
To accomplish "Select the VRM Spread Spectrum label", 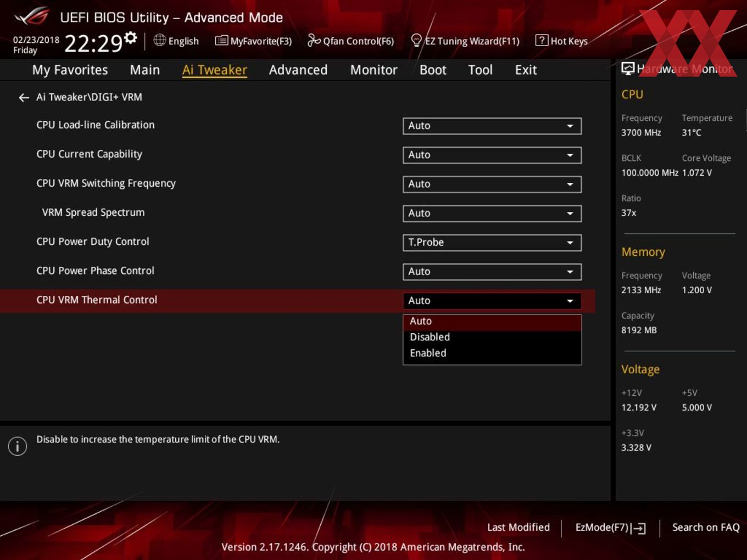I will tap(93, 212).
